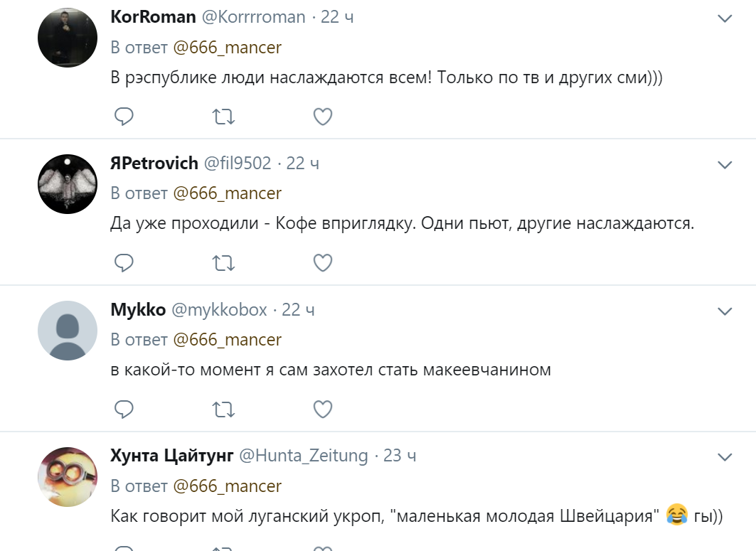Screen dimensions: 756x551
Task: Expand the chevron menu on ЯPetrovich's tweet
Action: point(725,165)
